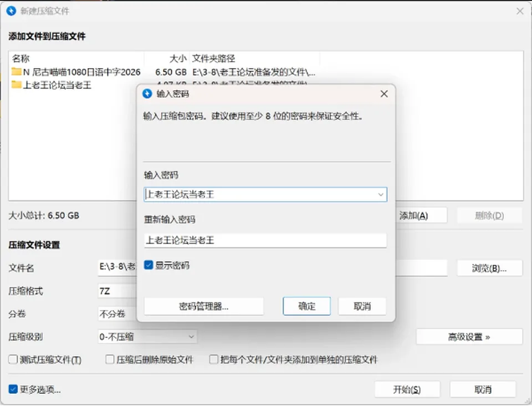Sort by the 名称 column header

(x=78, y=58)
